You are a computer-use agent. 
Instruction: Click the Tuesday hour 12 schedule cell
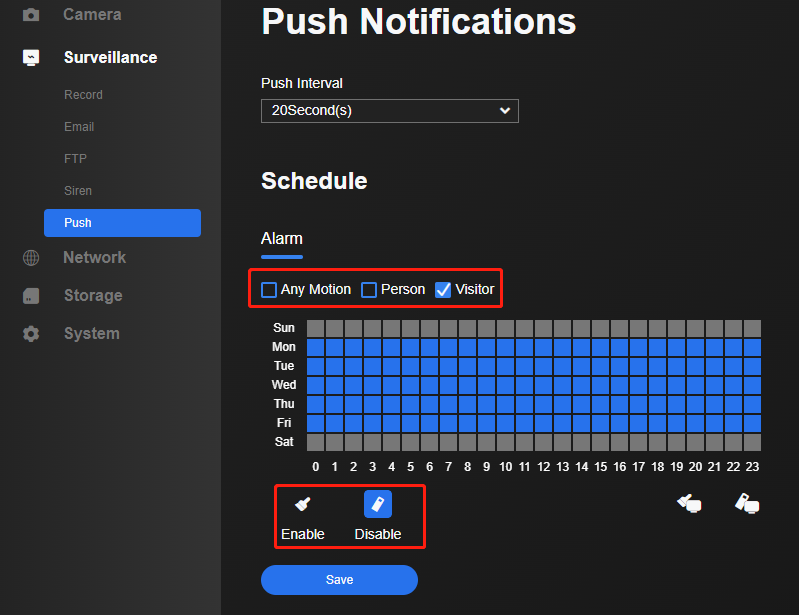543,366
